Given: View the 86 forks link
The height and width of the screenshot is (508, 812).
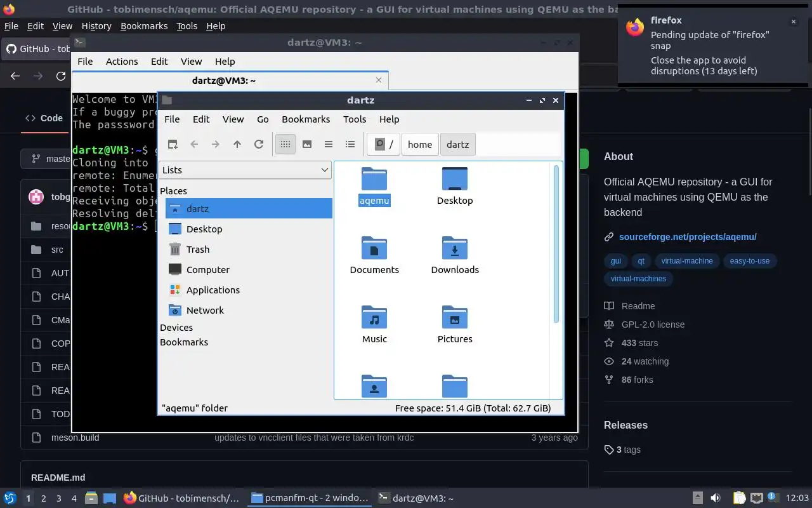Looking at the screenshot, I should point(637,380).
